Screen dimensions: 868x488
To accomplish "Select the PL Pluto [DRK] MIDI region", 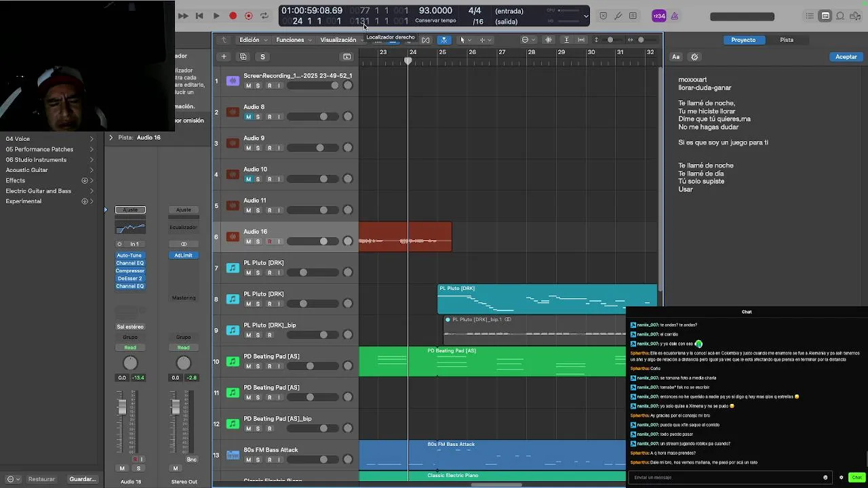I will (x=547, y=299).
